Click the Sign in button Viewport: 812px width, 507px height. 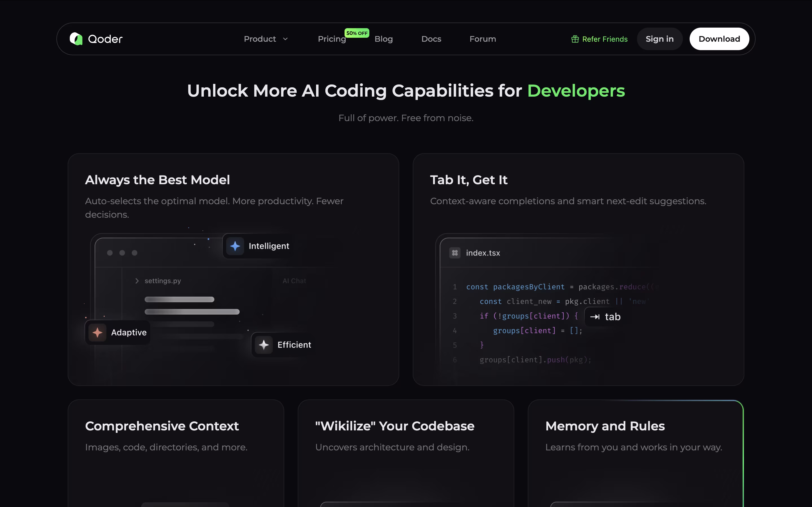(659, 39)
